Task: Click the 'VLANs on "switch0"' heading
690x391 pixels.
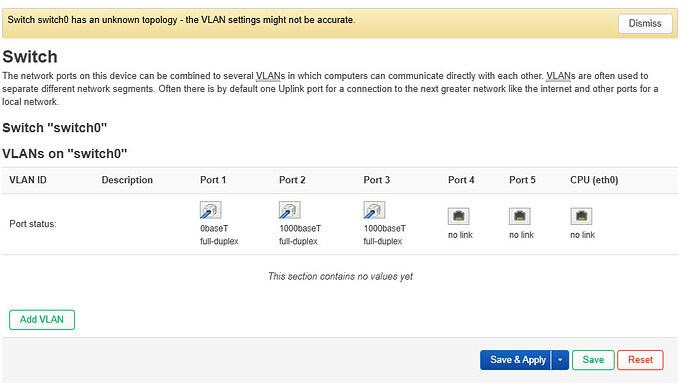Action: (65, 154)
